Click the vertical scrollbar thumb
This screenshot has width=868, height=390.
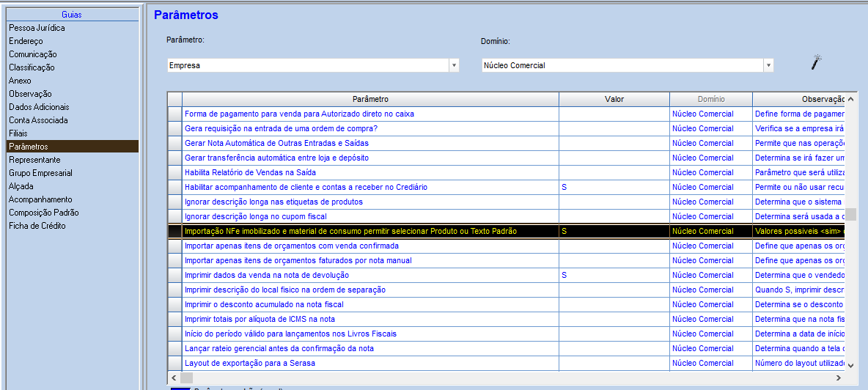click(850, 214)
